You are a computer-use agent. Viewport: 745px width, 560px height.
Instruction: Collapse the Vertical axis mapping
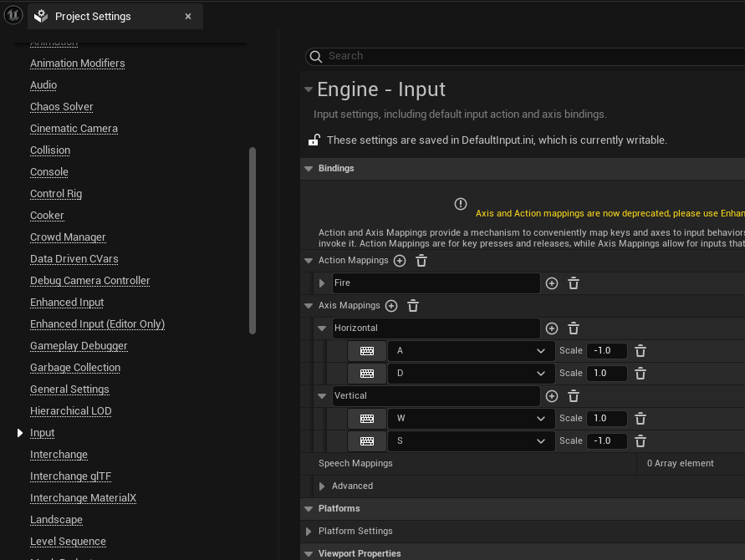click(x=322, y=396)
